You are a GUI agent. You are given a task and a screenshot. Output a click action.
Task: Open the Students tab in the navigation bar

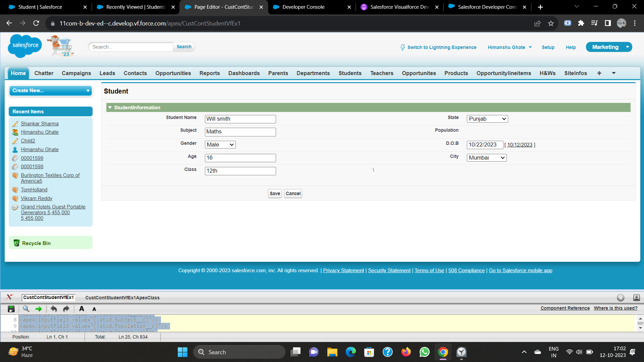tap(350, 73)
